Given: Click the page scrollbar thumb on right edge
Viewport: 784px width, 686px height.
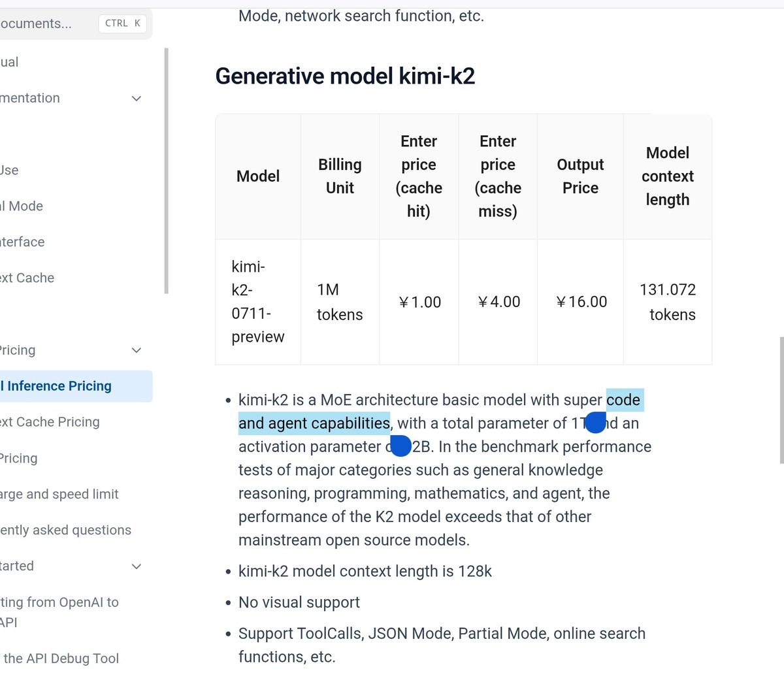Looking at the screenshot, I should 781,400.
